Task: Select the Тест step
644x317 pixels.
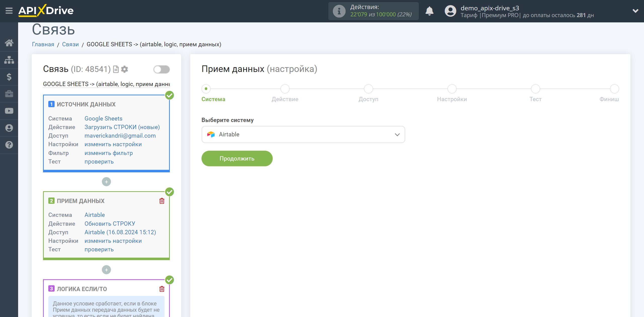Action: click(536, 89)
